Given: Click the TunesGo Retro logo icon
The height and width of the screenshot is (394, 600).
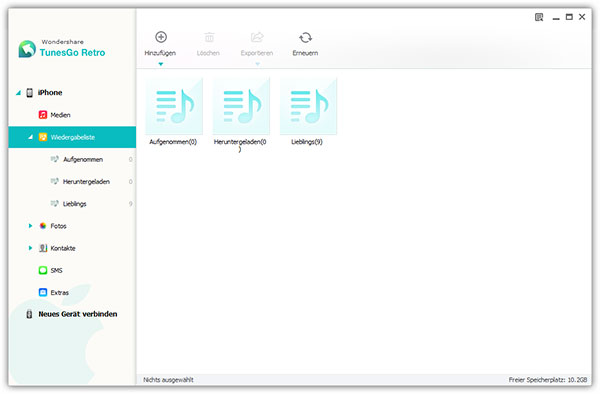Looking at the screenshot, I should point(27,49).
